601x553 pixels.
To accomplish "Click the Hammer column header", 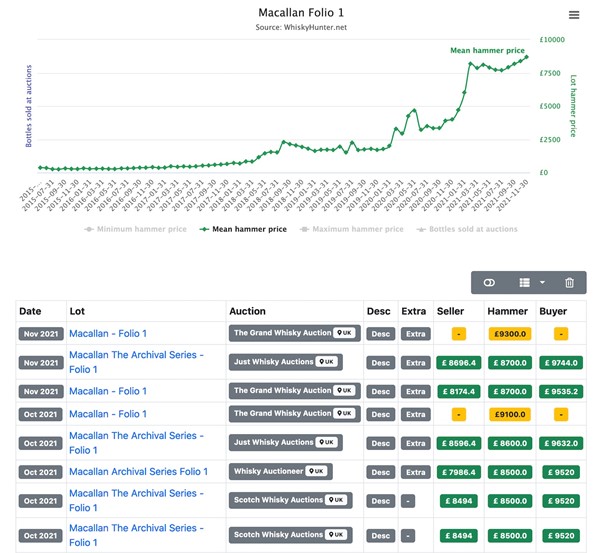I will tap(507, 311).
